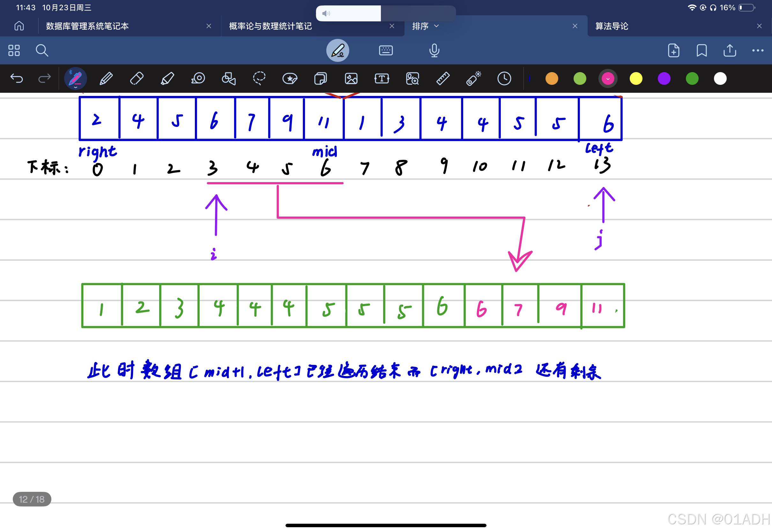Select the lasso selection tool
772x532 pixels.
pos(259,79)
